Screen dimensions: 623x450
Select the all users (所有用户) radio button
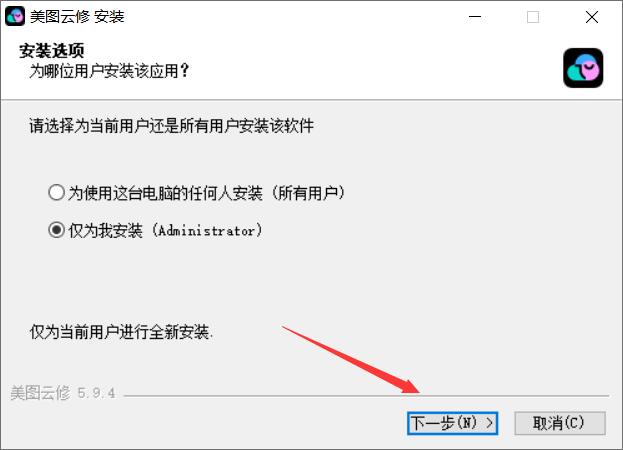coord(56,193)
